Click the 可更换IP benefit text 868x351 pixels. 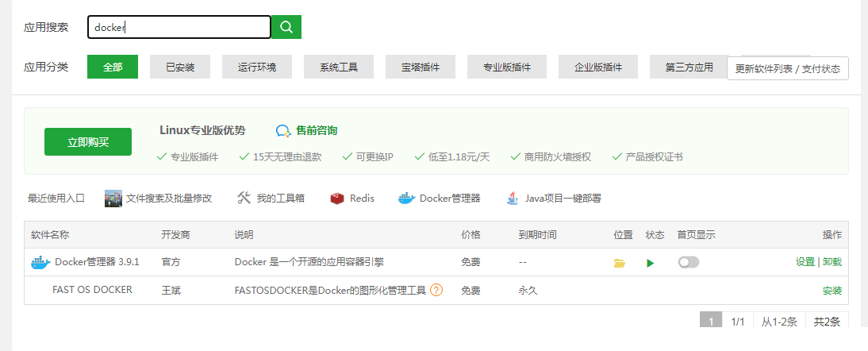click(374, 156)
